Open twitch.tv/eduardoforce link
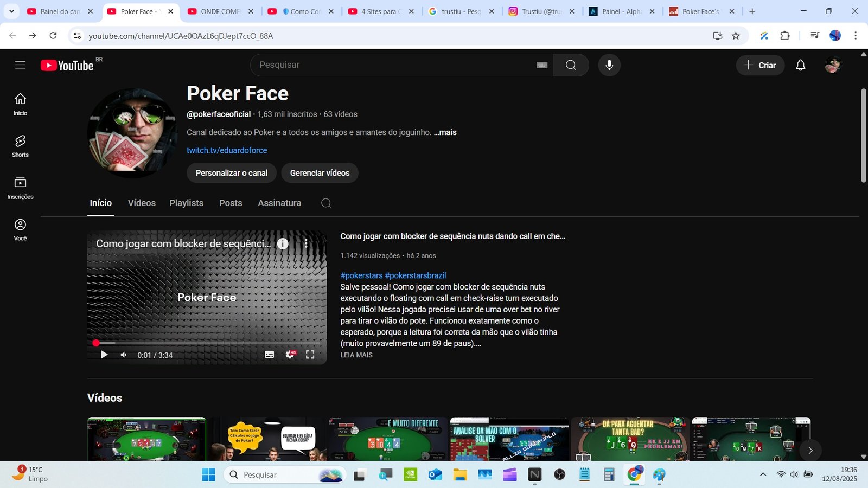Screen dimensions: 868x488 [227, 150]
